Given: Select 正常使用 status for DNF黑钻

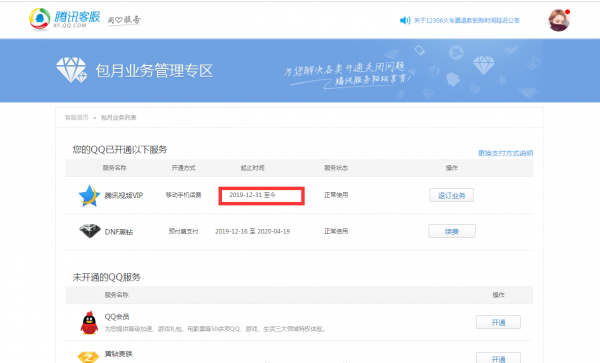Looking at the screenshot, I should [x=336, y=231].
